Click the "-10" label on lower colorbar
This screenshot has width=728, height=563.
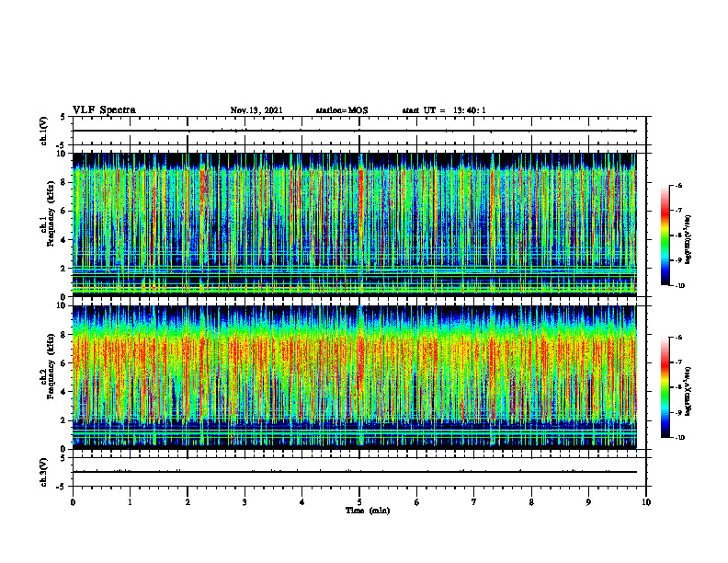pos(679,437)
